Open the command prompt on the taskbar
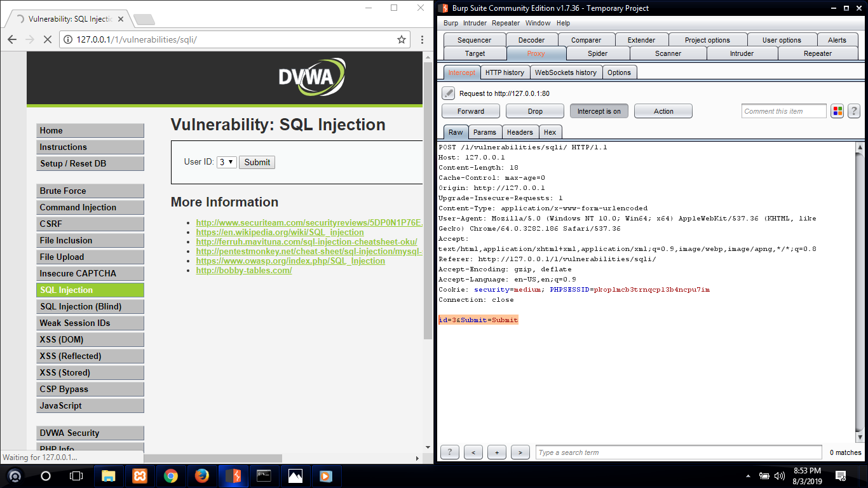Image resolution: width=868 pixels, height=488 pixels. pyautogui.click(x=264, y=475)
